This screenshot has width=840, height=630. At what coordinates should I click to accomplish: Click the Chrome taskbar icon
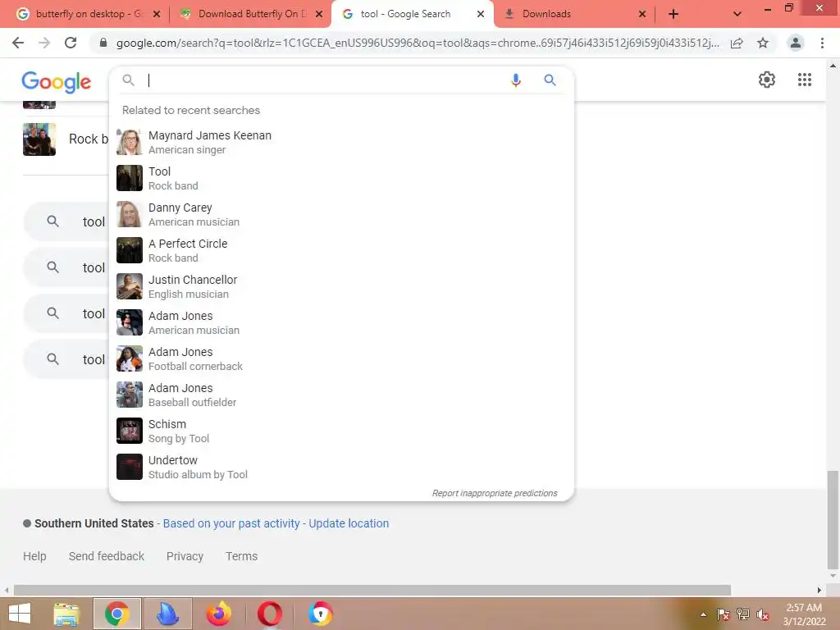(116, 614)
